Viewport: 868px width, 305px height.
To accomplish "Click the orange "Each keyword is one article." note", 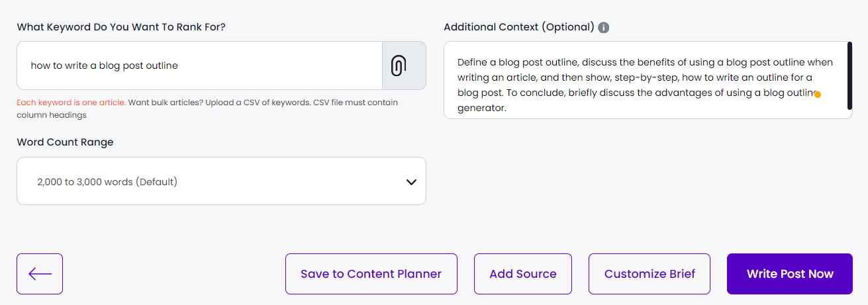I will click(72, 103).
